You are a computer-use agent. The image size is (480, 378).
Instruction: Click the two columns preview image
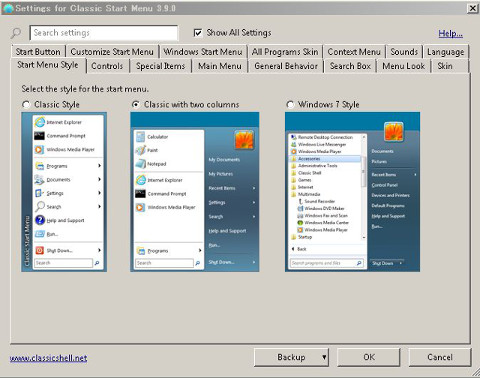[x=195, y=192]
